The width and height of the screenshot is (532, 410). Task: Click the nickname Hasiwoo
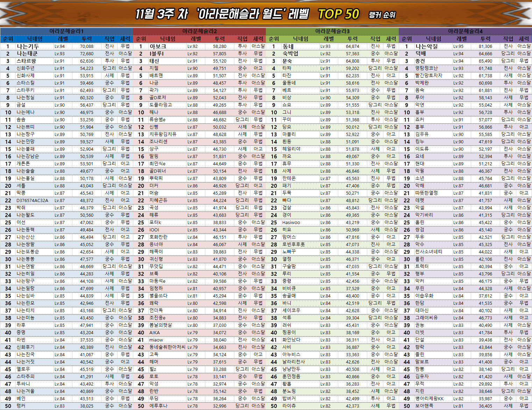pyautogui.click(x=291, y=223)
